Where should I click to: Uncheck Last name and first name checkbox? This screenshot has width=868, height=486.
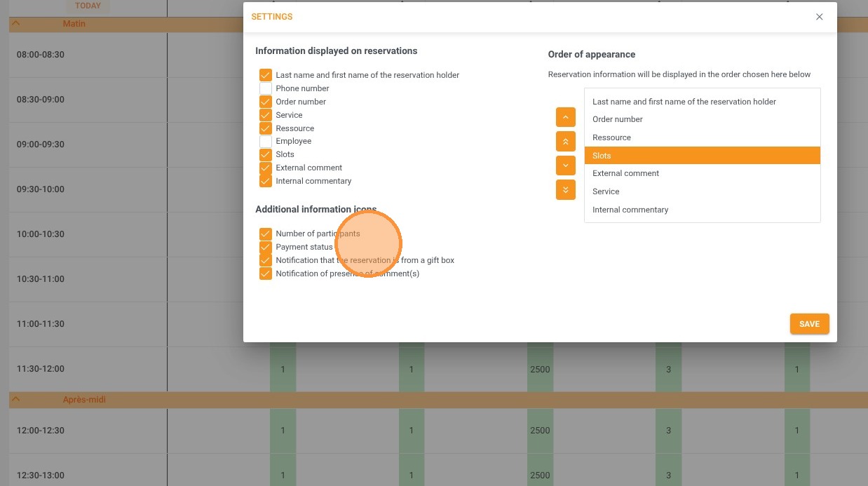[x=265, y=75]
